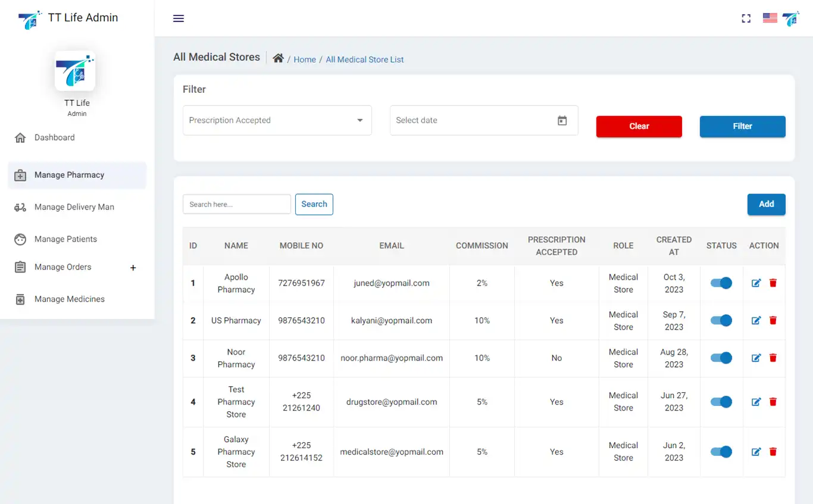
Task: Edit the Noor Pharmacy entry
Action: pyautogui.click(x=756, y=358)
